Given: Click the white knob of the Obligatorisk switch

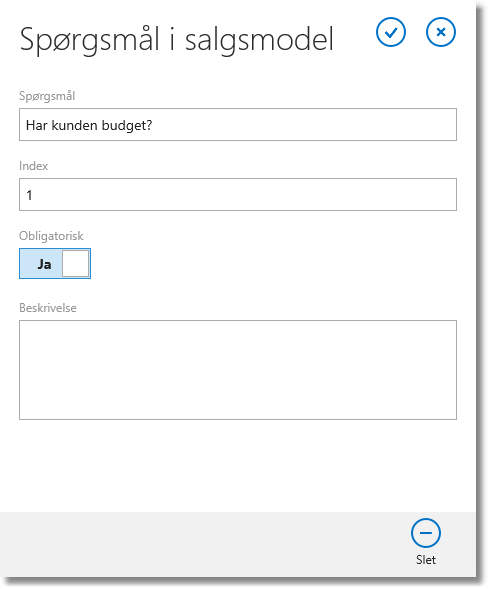Looking at the screenshot, I should click(x=76, y=264).
